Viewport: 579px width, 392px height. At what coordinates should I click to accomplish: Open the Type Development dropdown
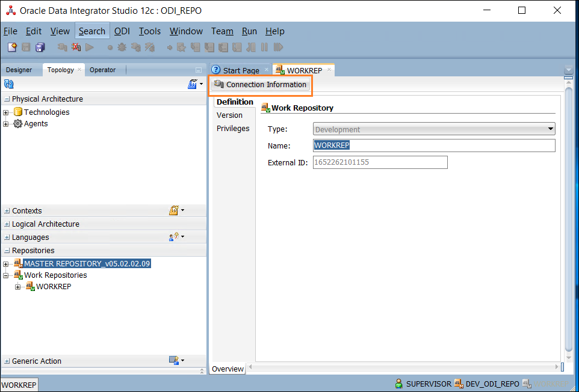(x=434, y=129)
